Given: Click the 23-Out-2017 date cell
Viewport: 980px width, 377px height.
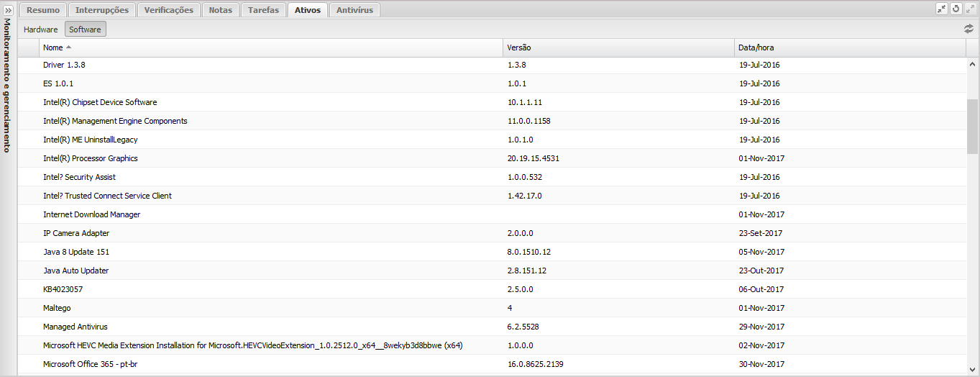Looking at the screenshot, I should point(761,271).
